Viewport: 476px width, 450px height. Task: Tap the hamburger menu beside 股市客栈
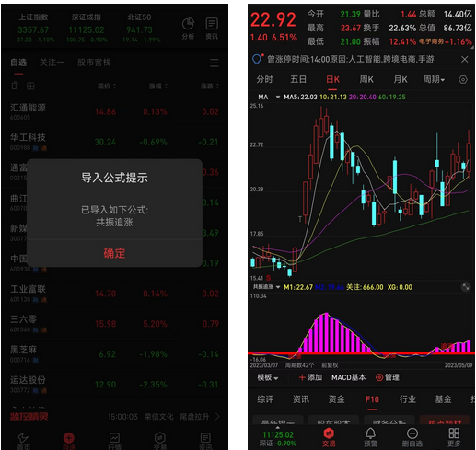click(x=215, y=63)
